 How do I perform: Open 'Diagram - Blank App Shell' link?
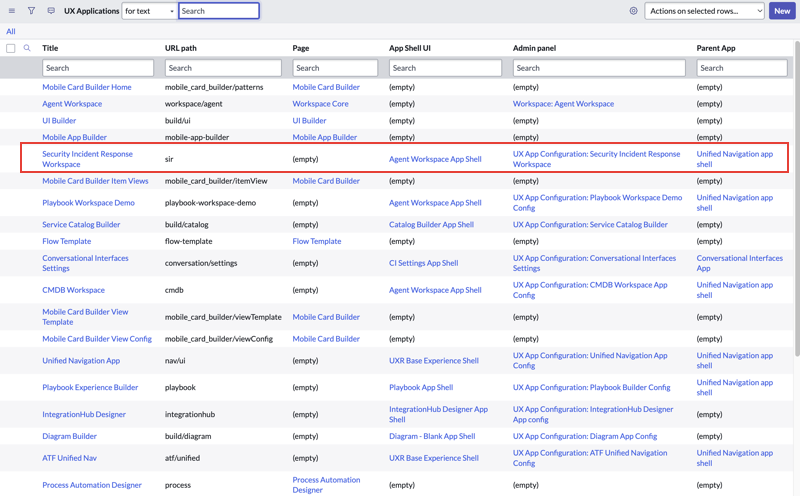pyautogui.click(x=432, y=436)
